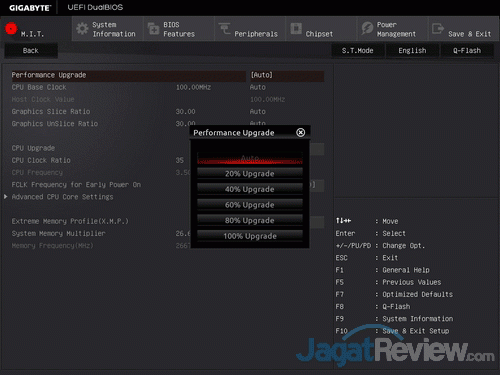The image size is (500, 375).
Task: Switch to BIOS Features tab
Action: click(179, 29)
